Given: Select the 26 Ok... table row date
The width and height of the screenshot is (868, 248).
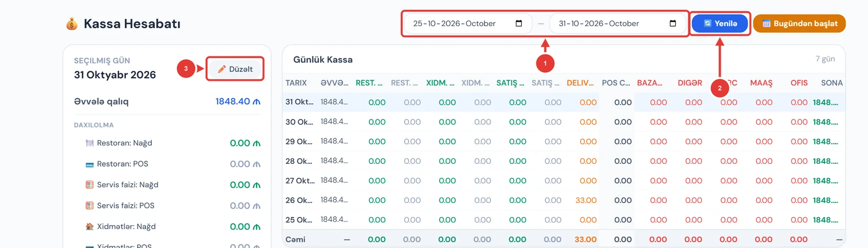Looking at the screenshot, I should (x=299, y=200).
